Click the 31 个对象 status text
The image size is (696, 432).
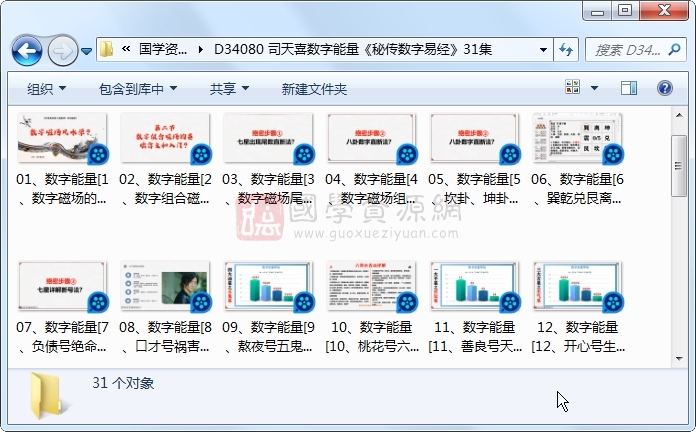coord(123,383)
